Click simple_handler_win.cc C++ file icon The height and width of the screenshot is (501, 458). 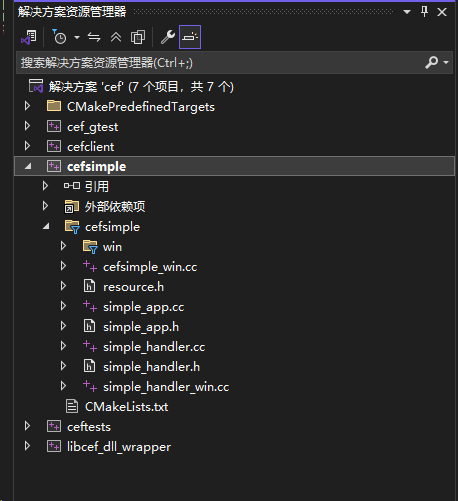90,386
